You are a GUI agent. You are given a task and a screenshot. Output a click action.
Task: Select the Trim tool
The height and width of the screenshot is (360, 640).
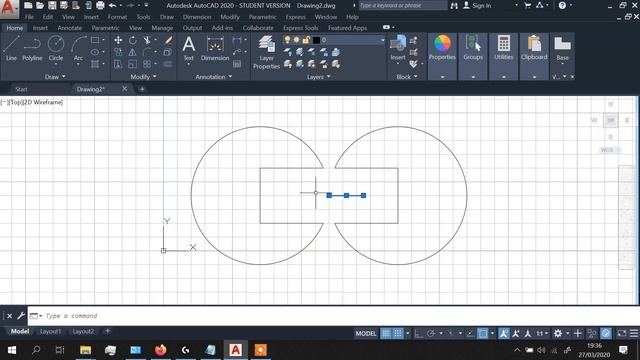(x=147, y=40)
